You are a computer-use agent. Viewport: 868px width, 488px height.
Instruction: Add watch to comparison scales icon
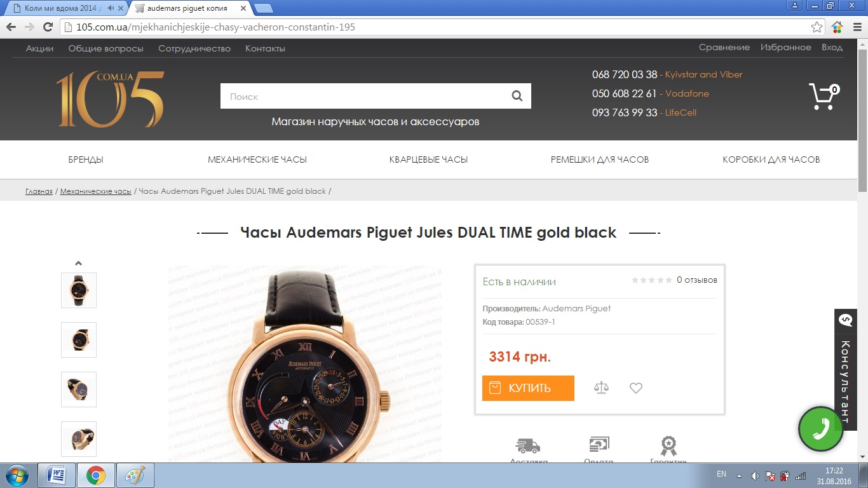(x=601, y=388)
